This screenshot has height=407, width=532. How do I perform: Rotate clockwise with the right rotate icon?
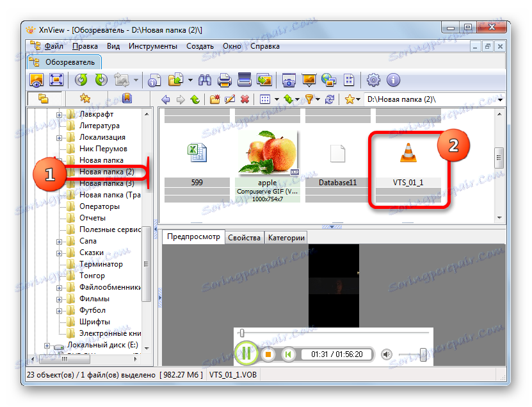click(101, 80)
